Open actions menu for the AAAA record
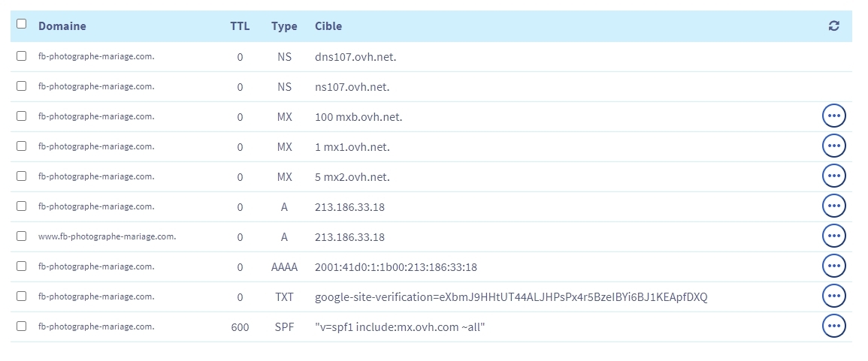868x361 pixels. tap(833, 266)
